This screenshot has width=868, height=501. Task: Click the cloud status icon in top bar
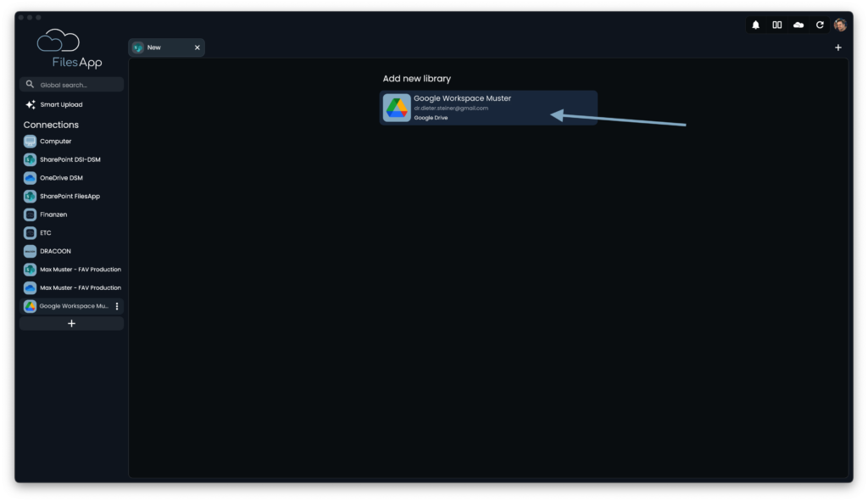[798, 25]
